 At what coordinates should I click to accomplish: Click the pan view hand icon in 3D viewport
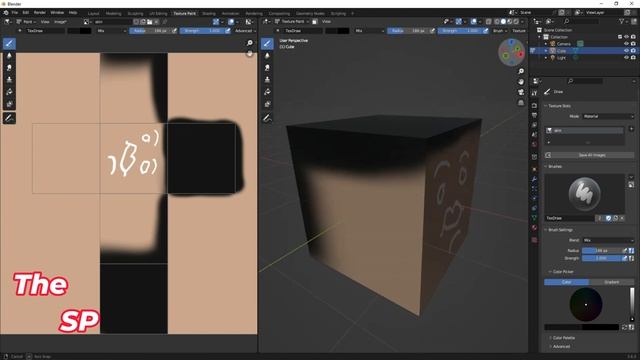[x=521, y=82]
